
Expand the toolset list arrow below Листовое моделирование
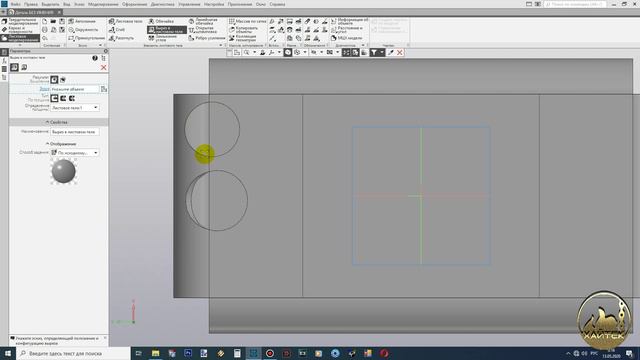[x=20, y=45]
